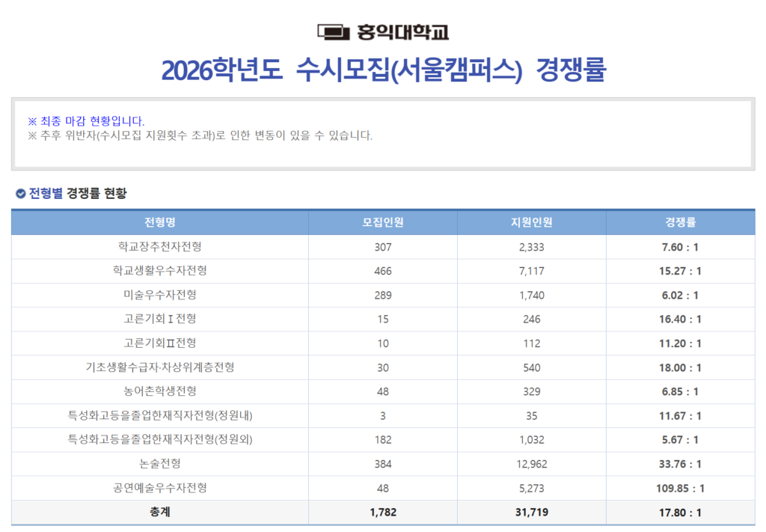The height and width of the screenshot is (532, 766).
Task: Click the 총계 total row label
Action: 160,512
